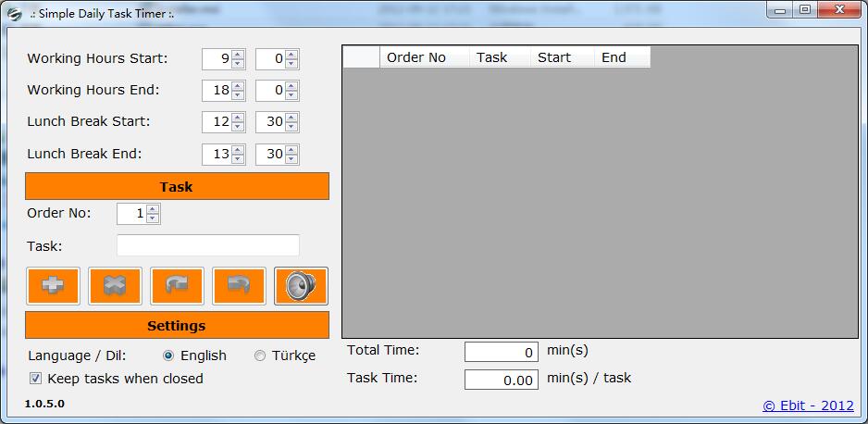Select the English language option

[168, 355]
